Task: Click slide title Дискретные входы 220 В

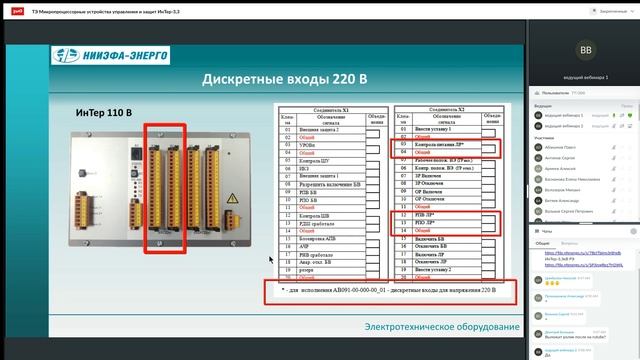Action: pos(284,79)
